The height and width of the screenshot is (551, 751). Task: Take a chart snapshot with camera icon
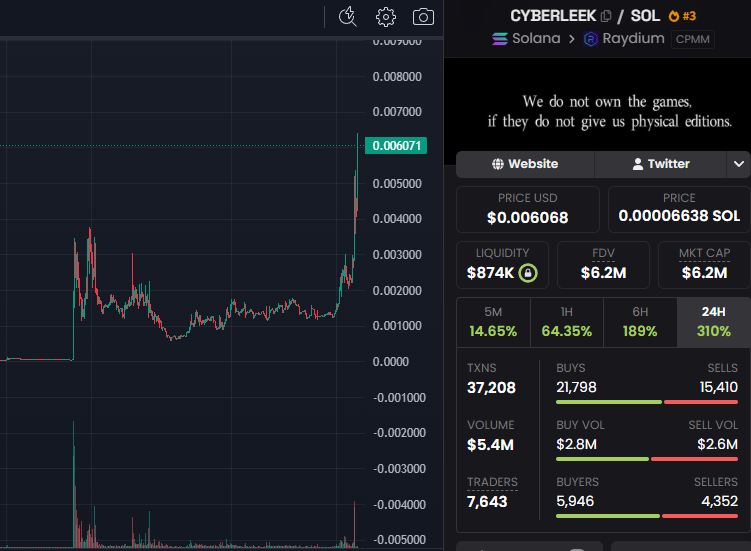click(x=423, y=17)
